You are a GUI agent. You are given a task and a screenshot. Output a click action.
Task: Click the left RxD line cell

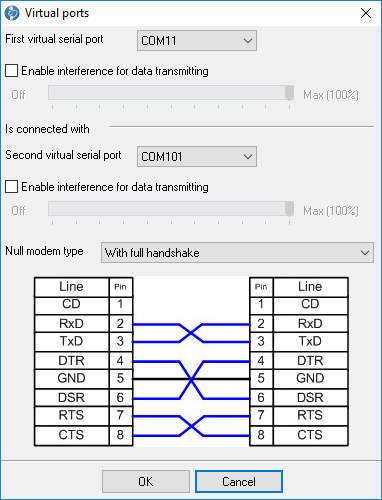pyautogui.click(x=72, y=324)
